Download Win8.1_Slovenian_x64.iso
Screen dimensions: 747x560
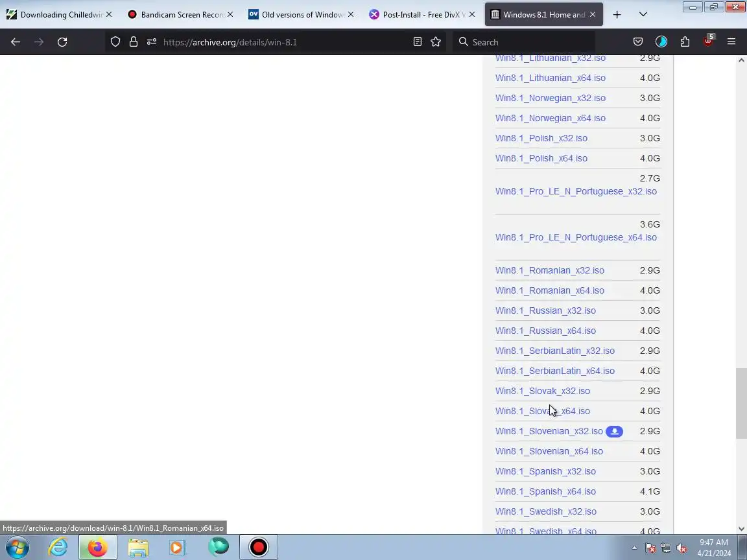pyautogui.click(x=549, y=451)
